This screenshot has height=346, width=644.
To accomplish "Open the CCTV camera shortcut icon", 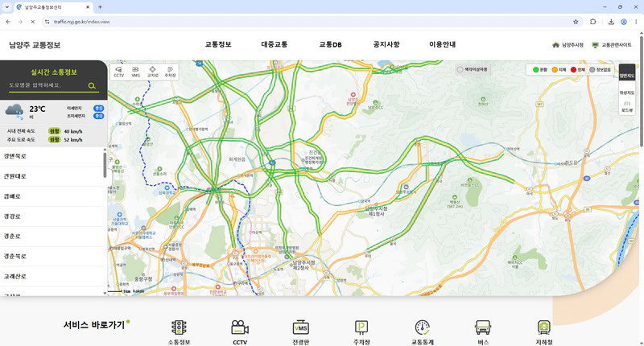I will (x=240, y=327).
